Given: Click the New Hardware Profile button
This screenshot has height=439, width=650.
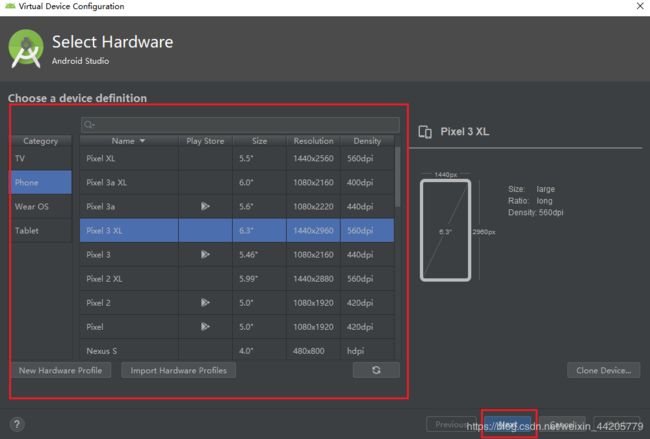Looking at the screenshot, I should click(x=61, y=371).
